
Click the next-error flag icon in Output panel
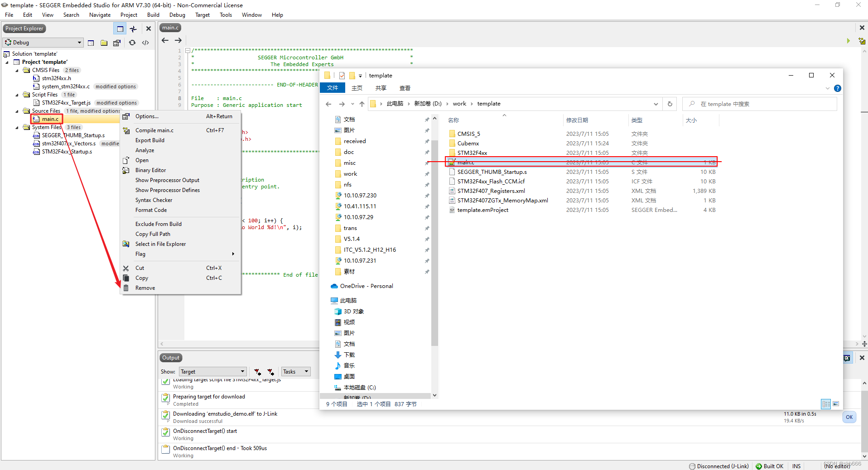270,371
